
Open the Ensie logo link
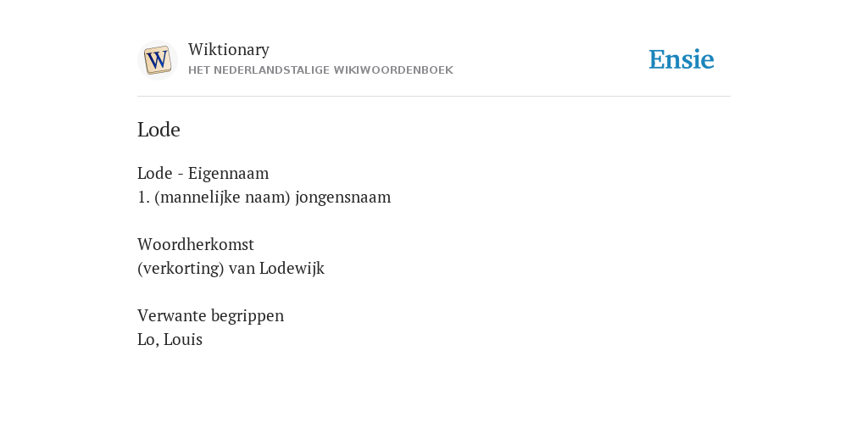[x=682, y=59]
